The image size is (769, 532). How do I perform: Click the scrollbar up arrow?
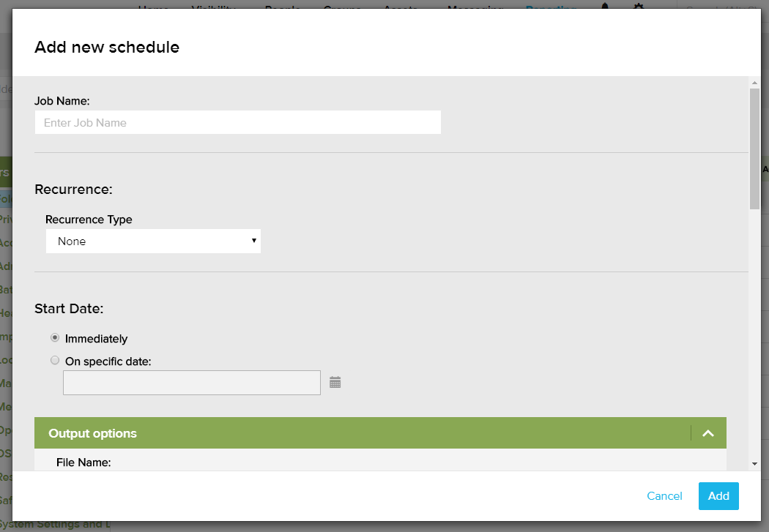[x=754, y=83]
